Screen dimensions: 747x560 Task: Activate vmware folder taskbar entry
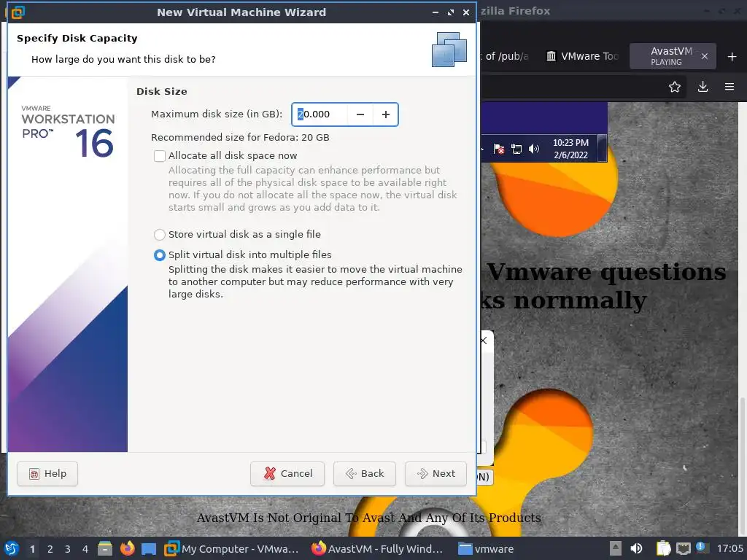pos(487,549)
